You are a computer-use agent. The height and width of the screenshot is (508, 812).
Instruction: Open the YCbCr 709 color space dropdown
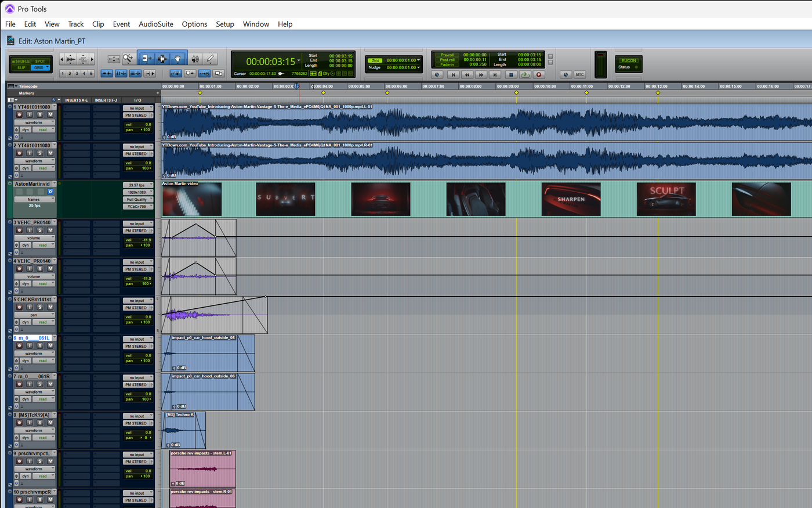[137, 206]
